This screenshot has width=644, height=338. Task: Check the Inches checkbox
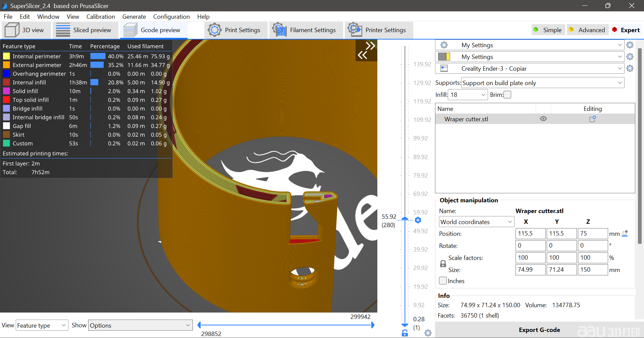(443, 281)
